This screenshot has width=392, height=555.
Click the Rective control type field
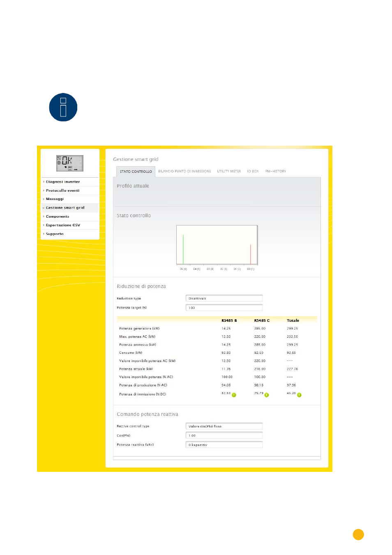(x=224, y=426)
